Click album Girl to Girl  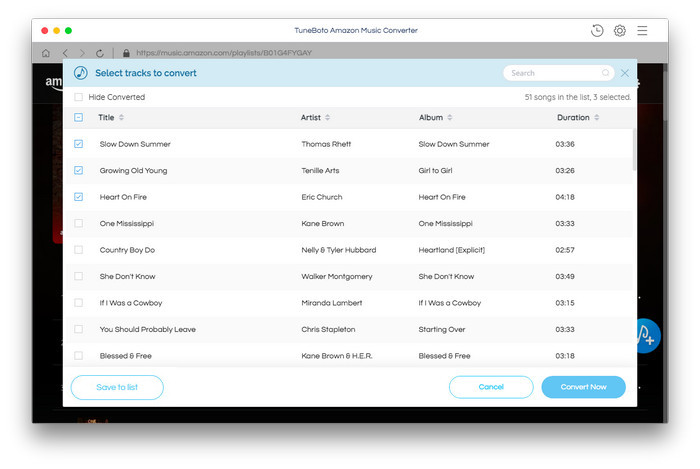coord(435,170)
